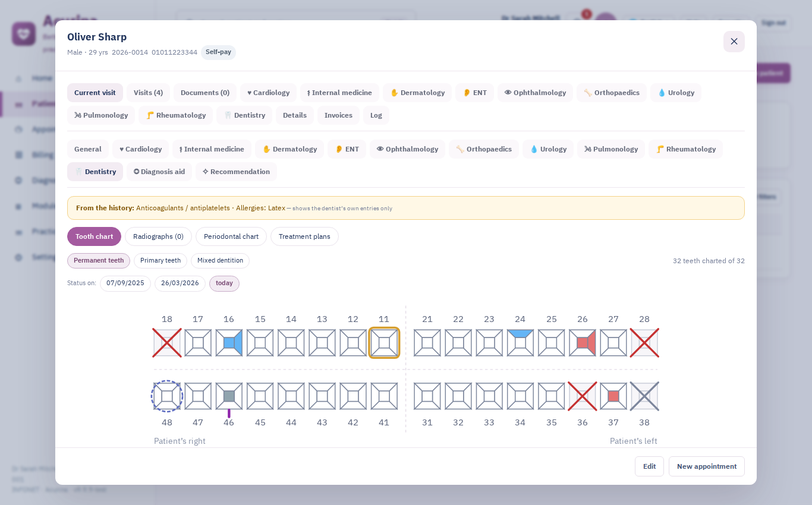Image resolution: width=812 pixels, height=505 pixels.
Task: Select the tooth 44 icon
Action: pyautogui.click(x=291, y=396)
